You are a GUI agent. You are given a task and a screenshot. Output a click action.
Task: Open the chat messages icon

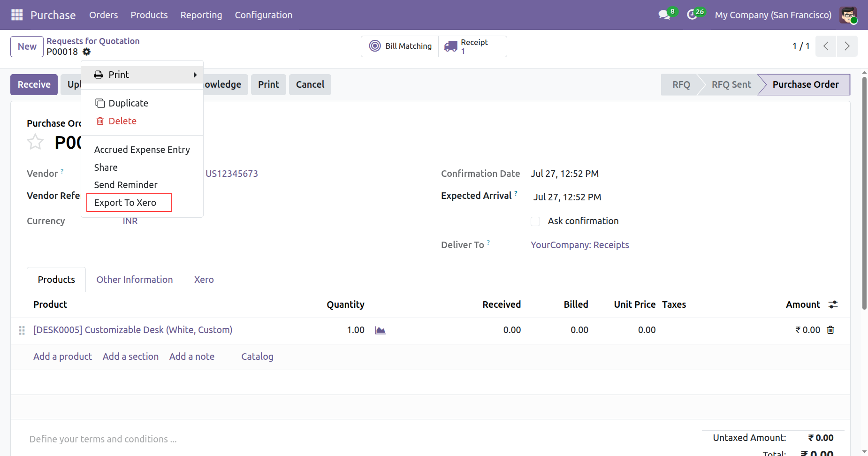664,15
